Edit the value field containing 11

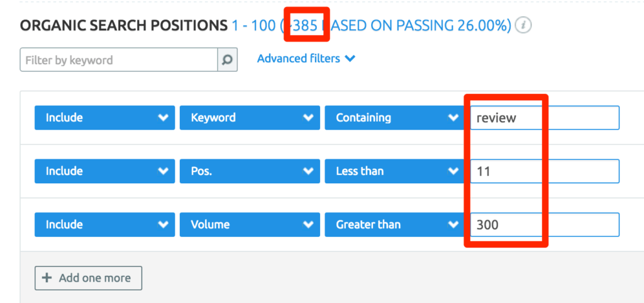click(545, 171)
